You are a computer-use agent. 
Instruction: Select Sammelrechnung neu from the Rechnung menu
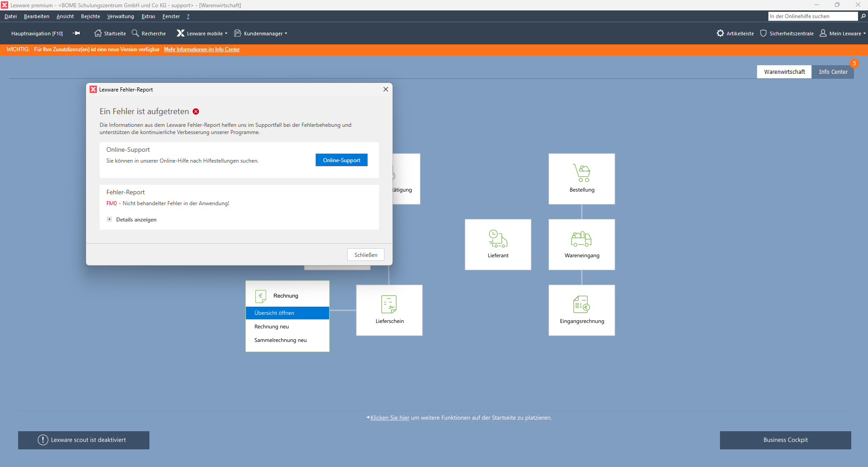[x=281, y=340]
